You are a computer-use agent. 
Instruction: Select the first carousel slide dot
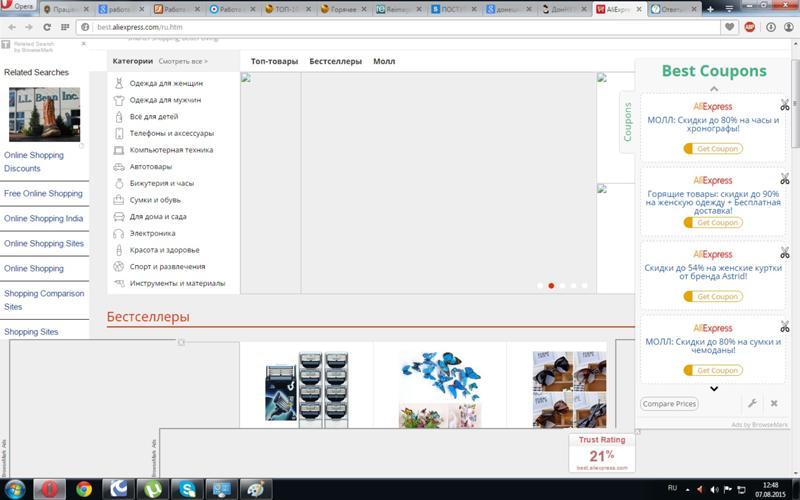point(540,286)
